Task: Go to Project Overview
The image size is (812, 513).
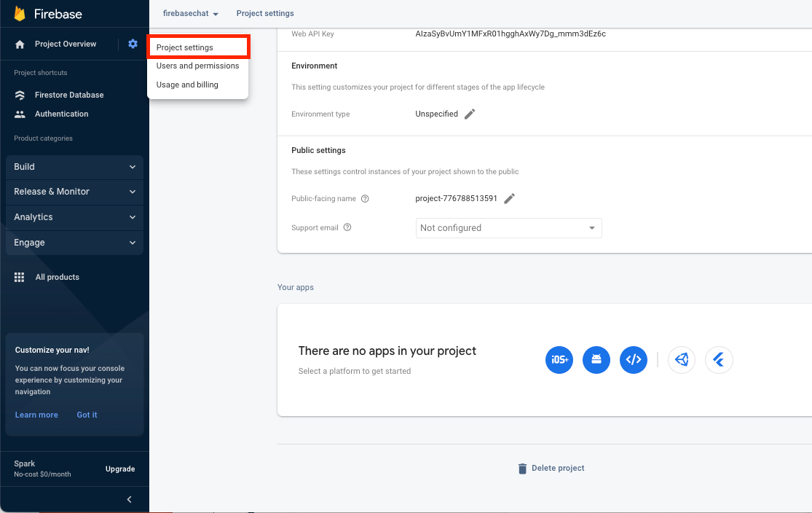Action: click(x=66, y=44)
